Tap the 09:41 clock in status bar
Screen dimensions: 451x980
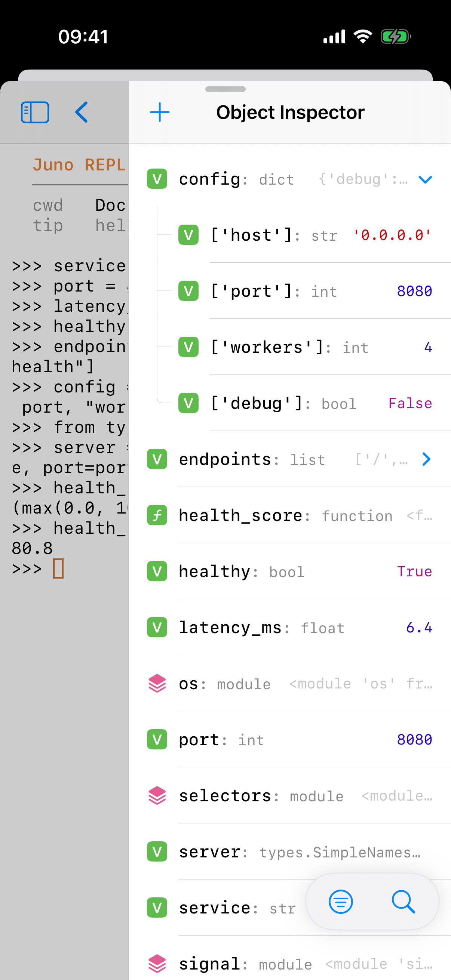click(x=83, y=37)
